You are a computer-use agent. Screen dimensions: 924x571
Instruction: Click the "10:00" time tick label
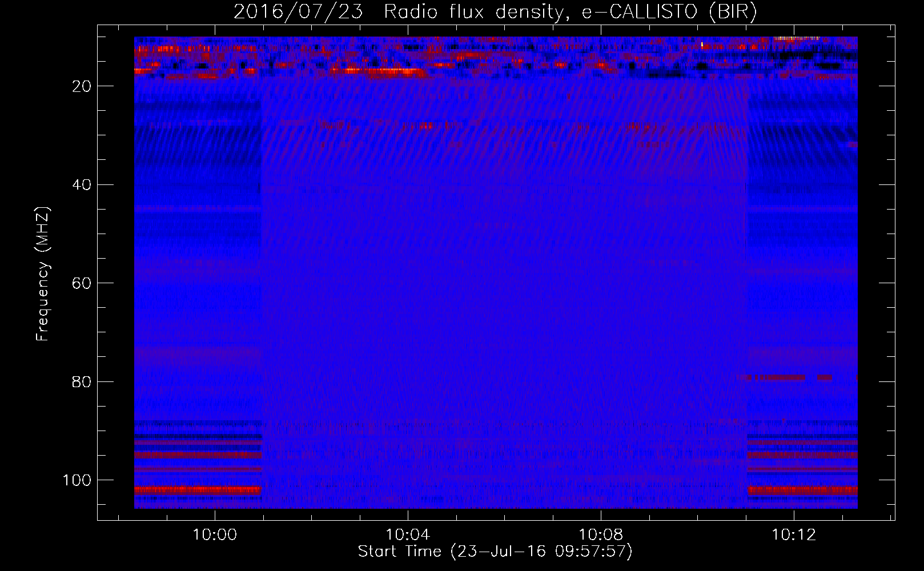click(x=215, y=535)
